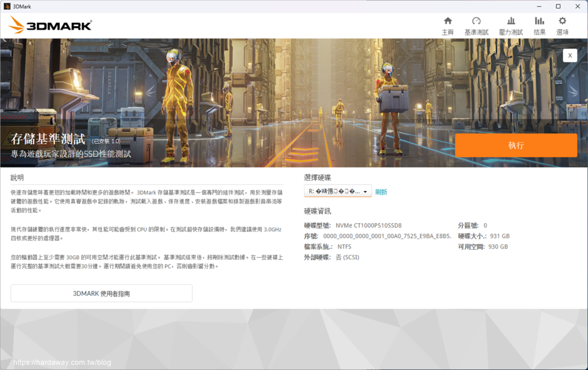Click the subtitle 專為遊戲玩家設計的SSD性能測試
The image size is (588, 370).
tap(71, 154)
